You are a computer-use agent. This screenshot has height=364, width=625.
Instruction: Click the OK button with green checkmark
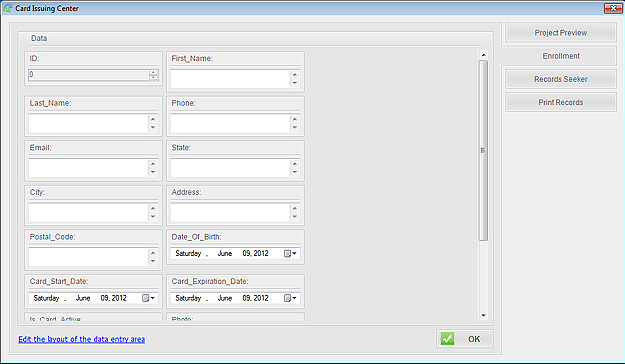tap(464, 339)
